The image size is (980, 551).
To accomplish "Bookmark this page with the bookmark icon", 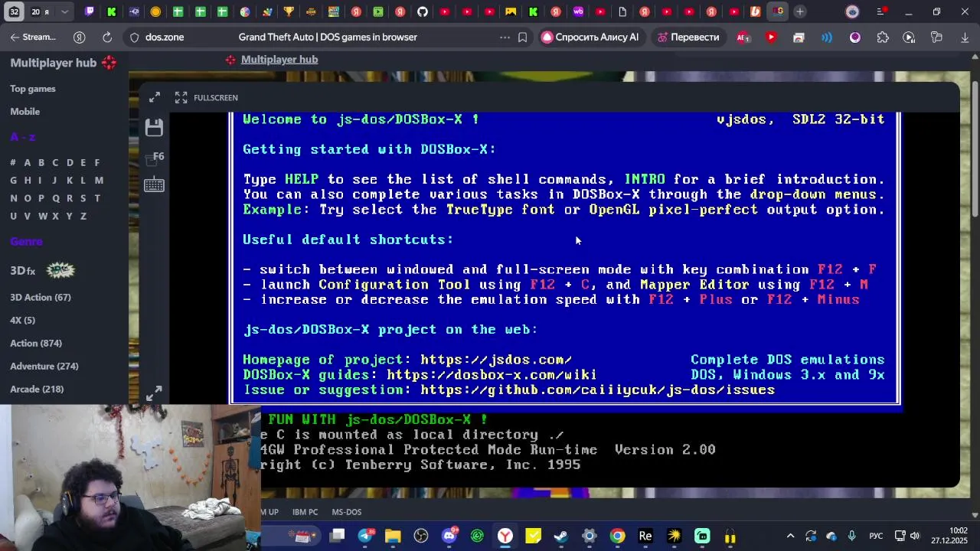I will click(x=523, y=37).
